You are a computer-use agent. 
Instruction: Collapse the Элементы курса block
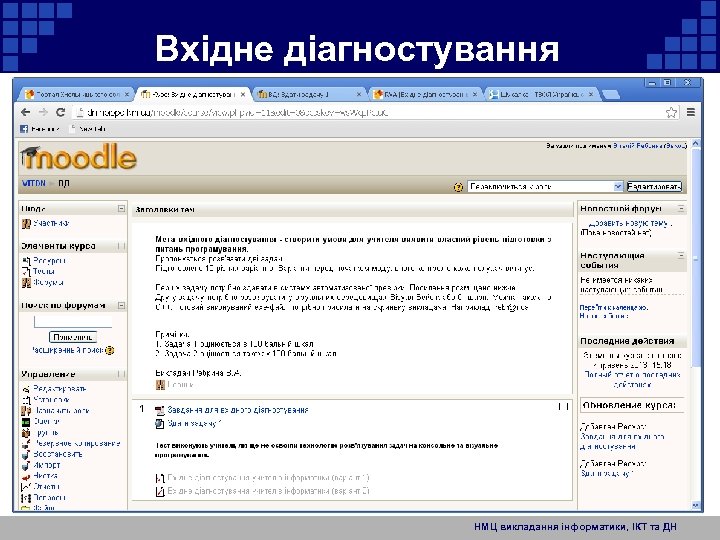coord(121,246)
